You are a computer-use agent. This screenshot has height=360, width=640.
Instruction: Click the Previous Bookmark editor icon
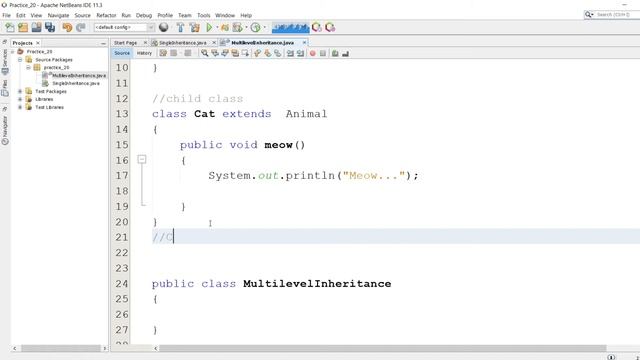point(257,53)
